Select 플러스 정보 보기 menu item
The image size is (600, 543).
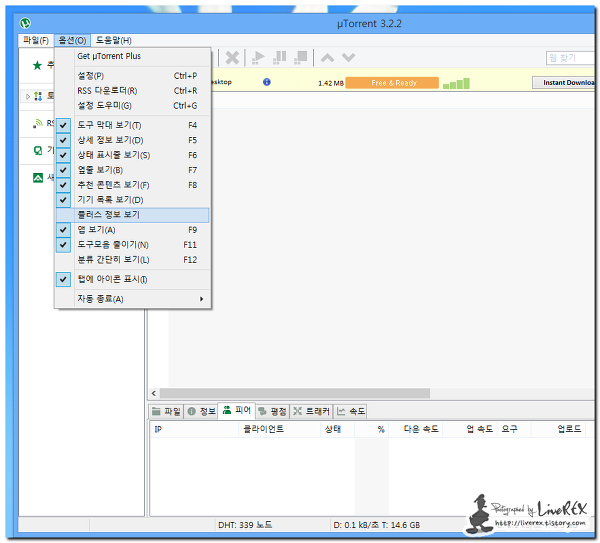(132, 215)
